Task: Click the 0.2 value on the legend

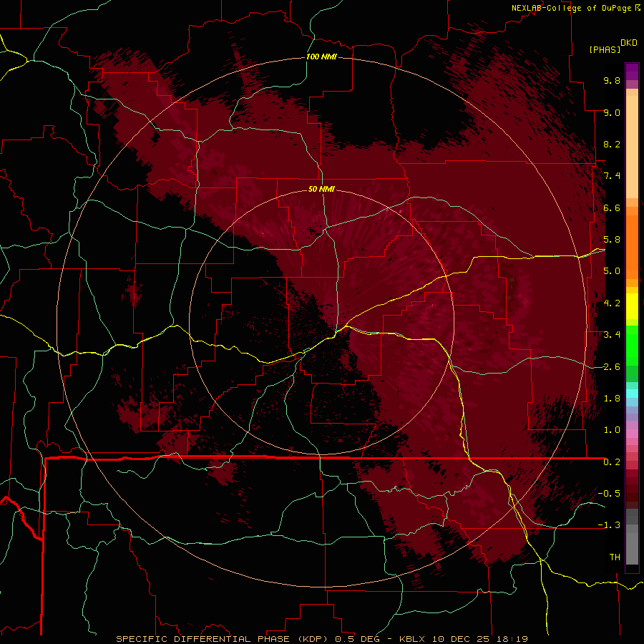Action: pyautogui.click(x=612, y=462)
